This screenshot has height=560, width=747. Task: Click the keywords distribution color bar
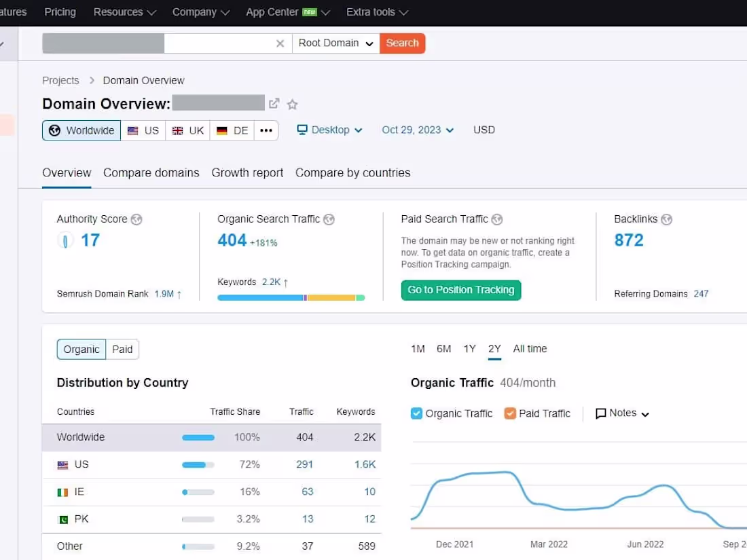click(x=291, y=297)
